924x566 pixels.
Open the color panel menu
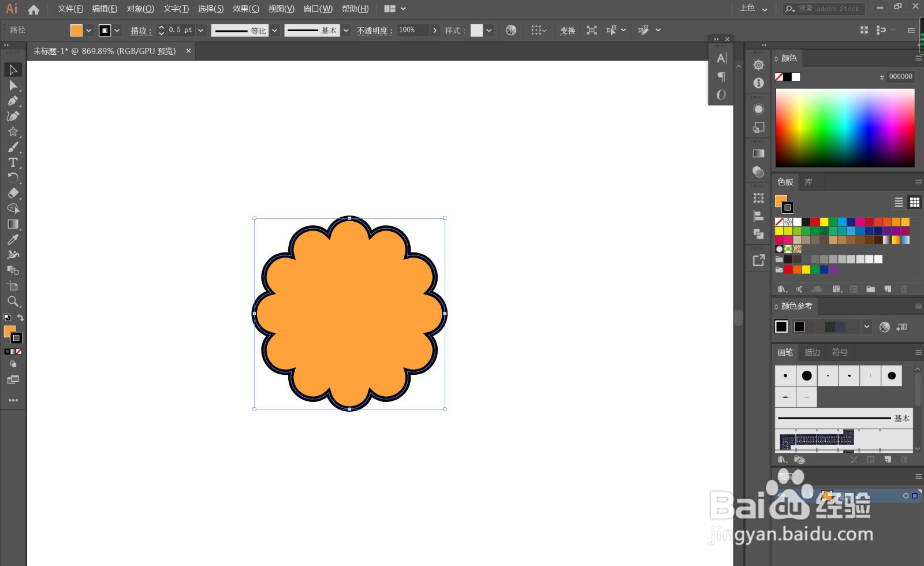pos(918,58)
